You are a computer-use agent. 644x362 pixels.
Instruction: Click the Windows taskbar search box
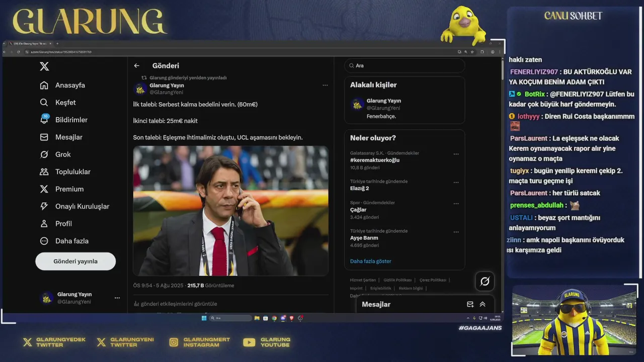[230, 318]
